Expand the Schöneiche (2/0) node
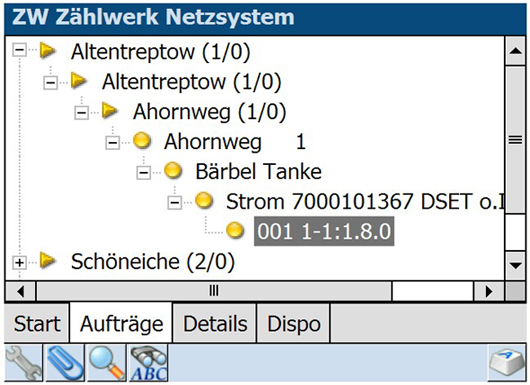The height and width of the screenshot is (385, 530). [x=19, y=263]
